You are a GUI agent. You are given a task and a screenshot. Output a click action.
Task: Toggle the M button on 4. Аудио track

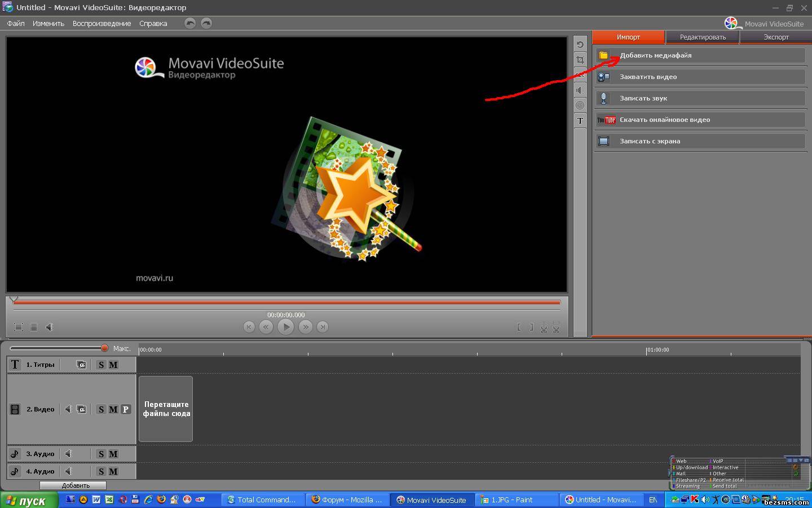click(x=113, y=471)
